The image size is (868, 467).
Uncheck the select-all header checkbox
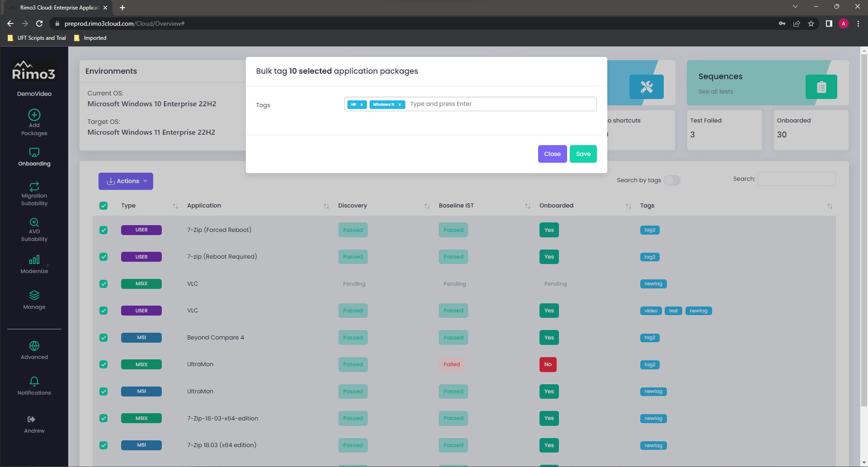(x=103, y=206)
